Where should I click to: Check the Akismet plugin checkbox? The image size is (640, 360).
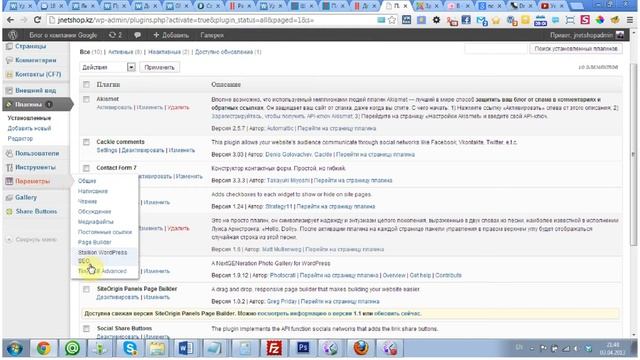coord(86,99)
